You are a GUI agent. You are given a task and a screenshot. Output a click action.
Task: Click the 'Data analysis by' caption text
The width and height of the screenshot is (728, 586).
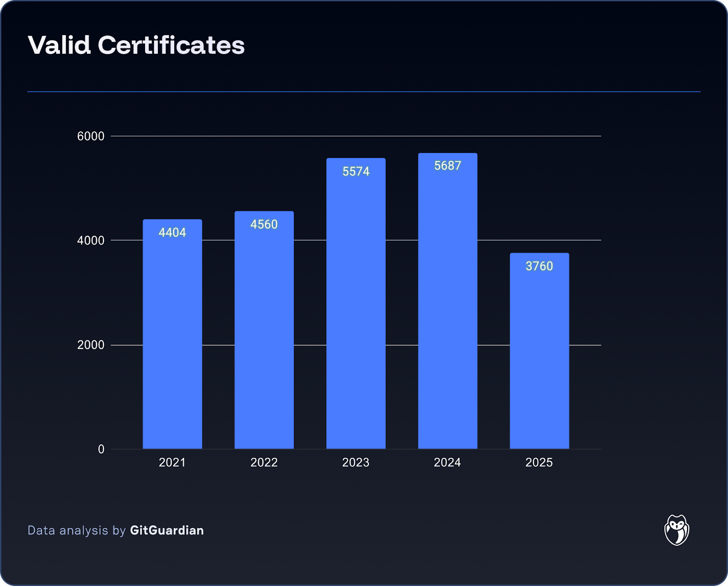tap(76, 530)
